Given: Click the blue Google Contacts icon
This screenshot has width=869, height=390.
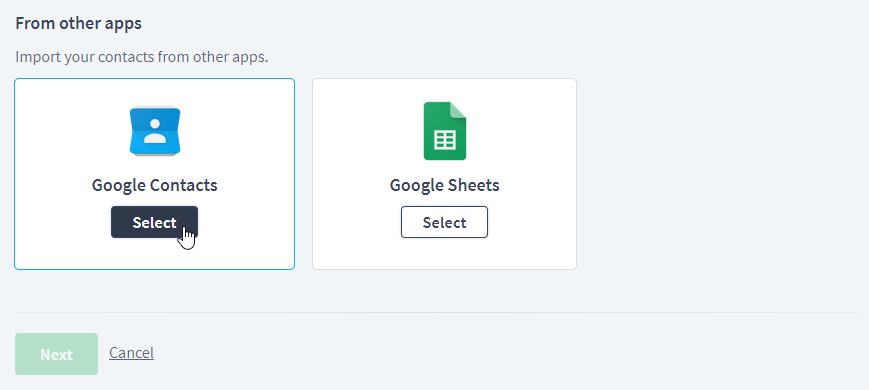Looking at the screenshot, I should tap(155, 131).
